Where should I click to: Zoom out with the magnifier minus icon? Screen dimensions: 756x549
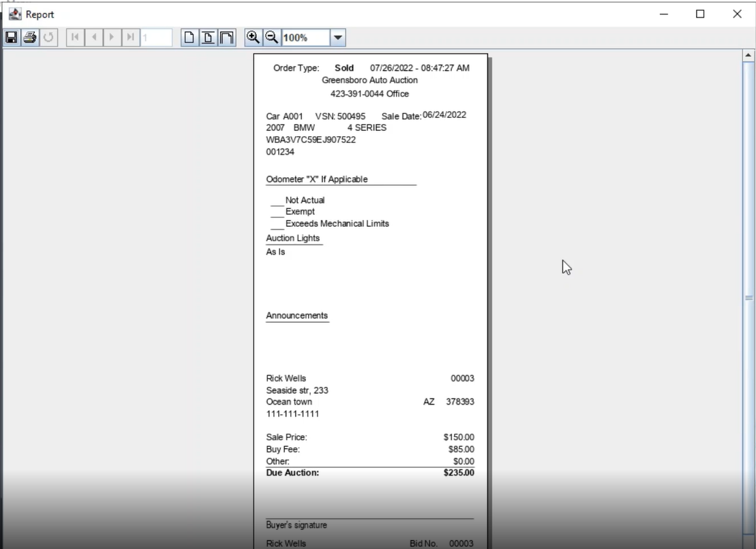tap(271, 37)
